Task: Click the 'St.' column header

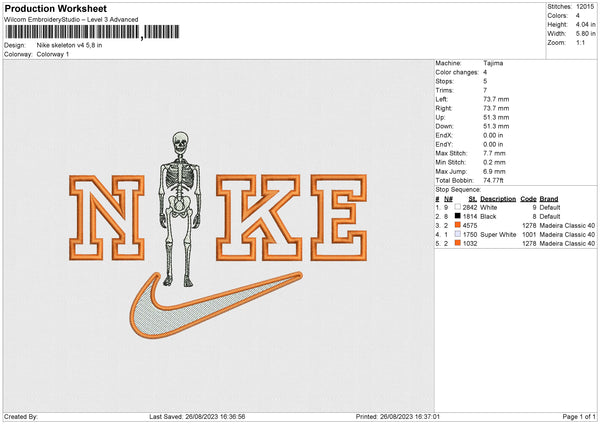Action: coord(472,199)
